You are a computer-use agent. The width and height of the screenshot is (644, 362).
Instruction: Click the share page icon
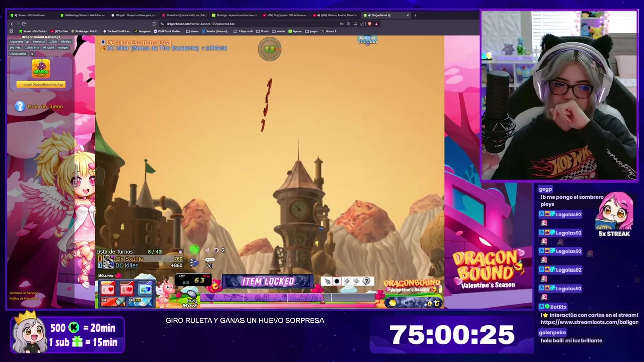[x=362, y=24]
